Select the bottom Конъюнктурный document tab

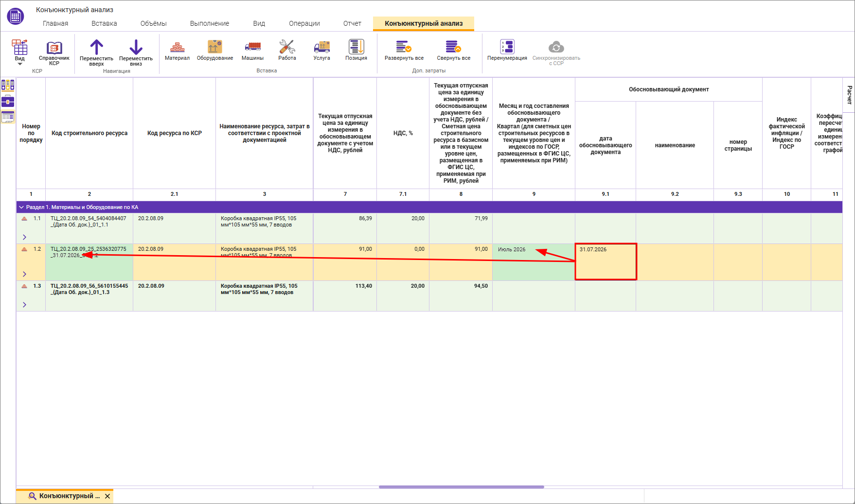(x=65, y=496)
